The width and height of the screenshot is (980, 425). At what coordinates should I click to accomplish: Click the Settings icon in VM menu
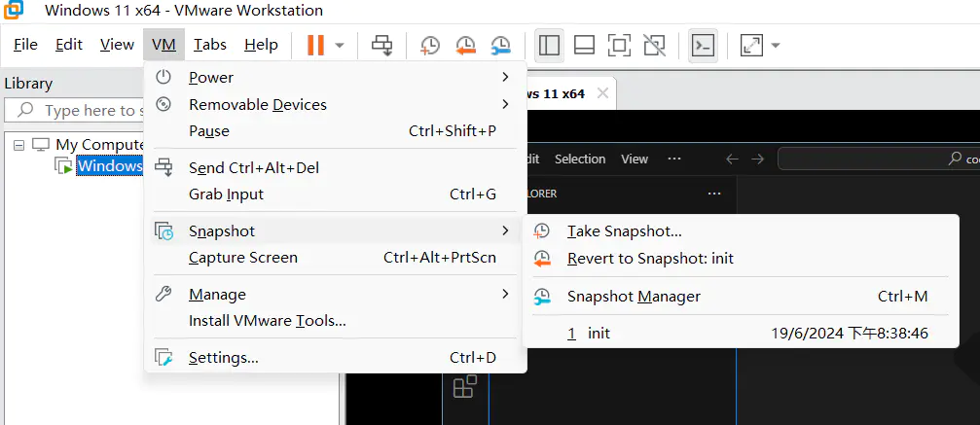click(163, 358)
